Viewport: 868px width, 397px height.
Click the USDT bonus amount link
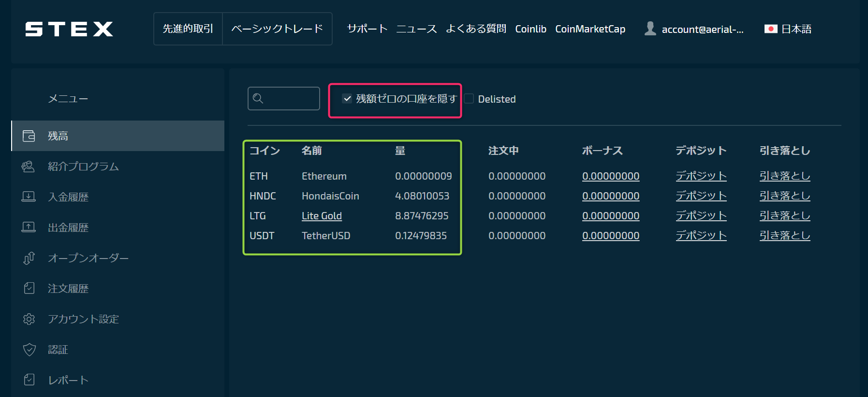pyautogui.click(x=611, y=236)
